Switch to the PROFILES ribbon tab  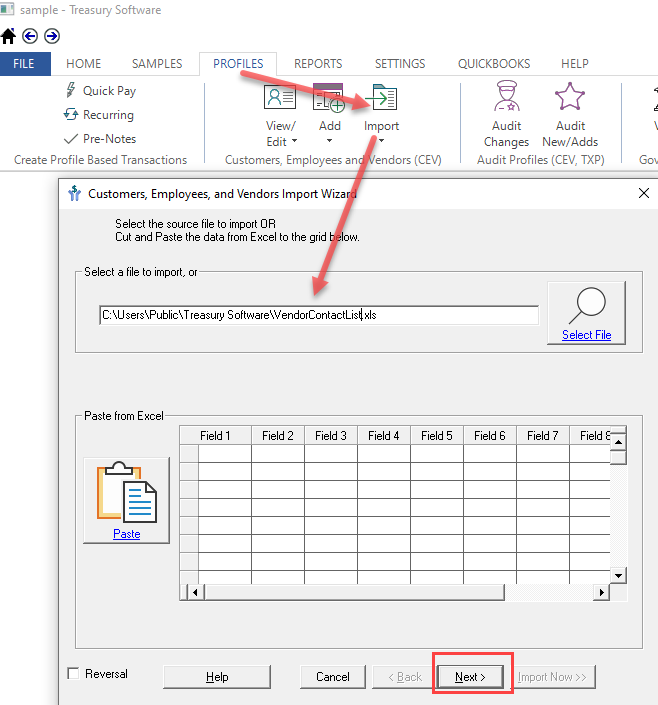[238, 64]
